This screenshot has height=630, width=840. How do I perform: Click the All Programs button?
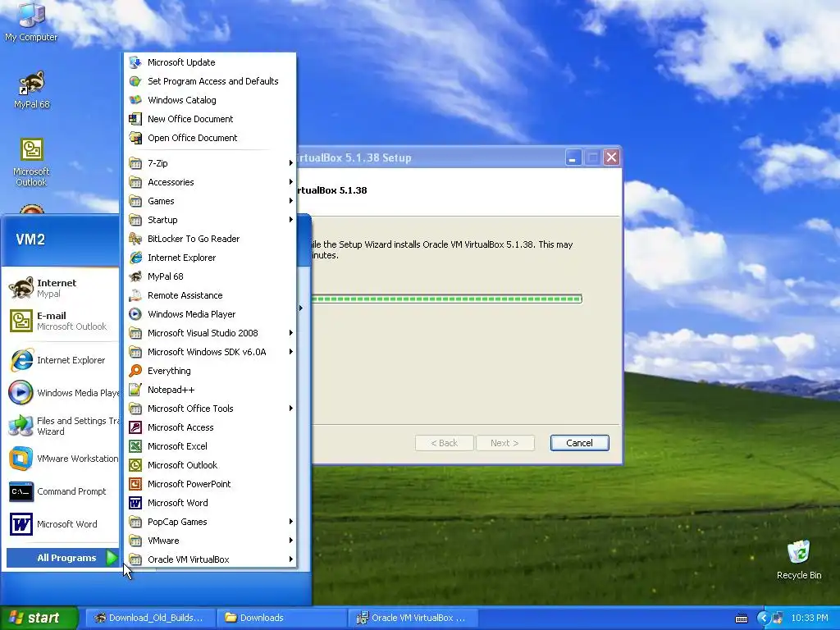[62, 558]
